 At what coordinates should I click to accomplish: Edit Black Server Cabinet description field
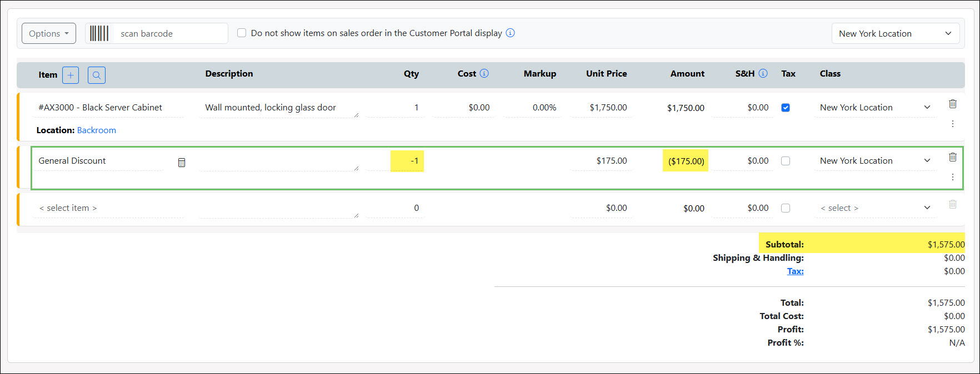[279, 108]
